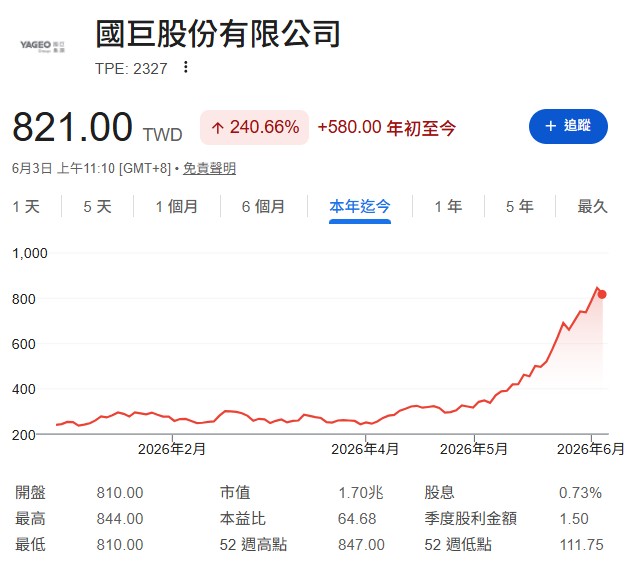Click the 2026年2月 axis label
Screen dimensions: 629x570
pyautogui.click(x=172, y=449)
